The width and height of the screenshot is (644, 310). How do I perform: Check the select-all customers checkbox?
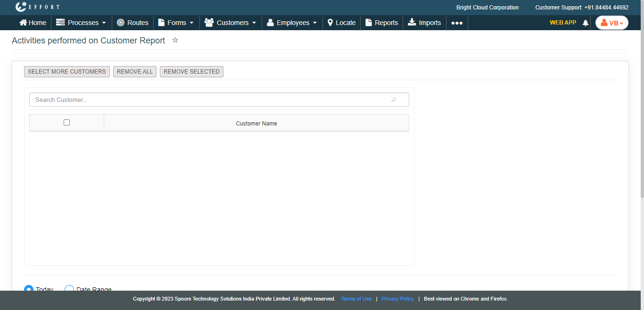pos(66,123)
